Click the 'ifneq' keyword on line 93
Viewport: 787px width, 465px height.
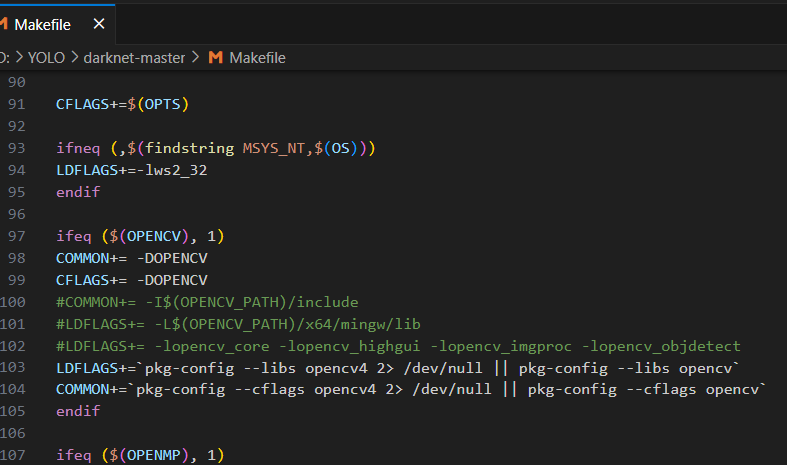click(78, 148)
